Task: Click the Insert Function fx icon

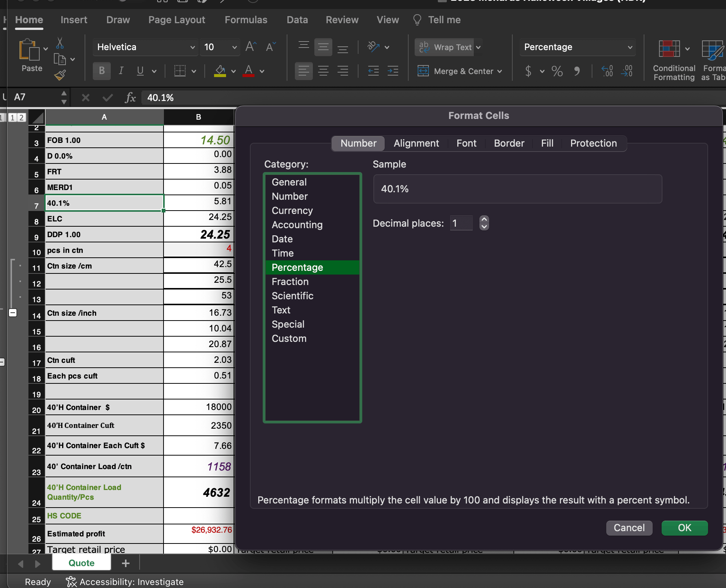Action: pos(130,98)
